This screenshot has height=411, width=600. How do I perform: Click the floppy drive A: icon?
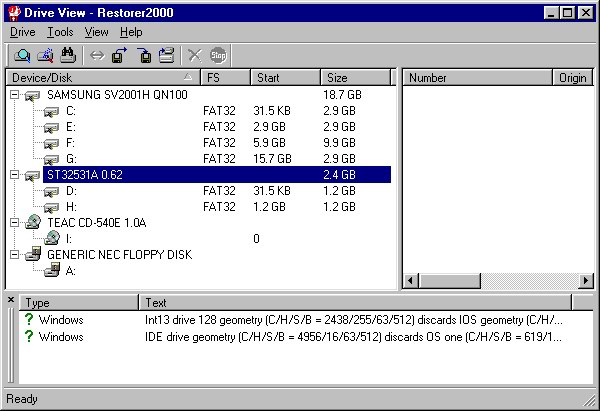tap(52, 271)
